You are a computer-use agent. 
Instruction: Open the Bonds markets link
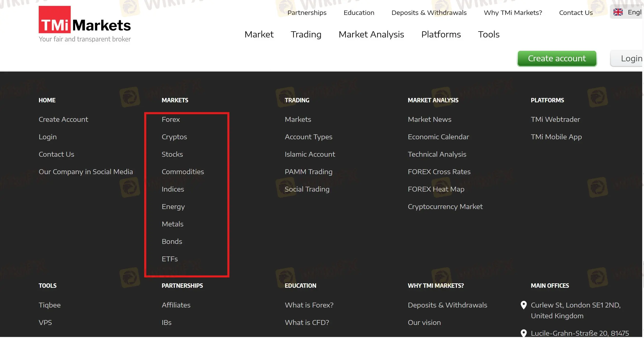pos(172,241)
